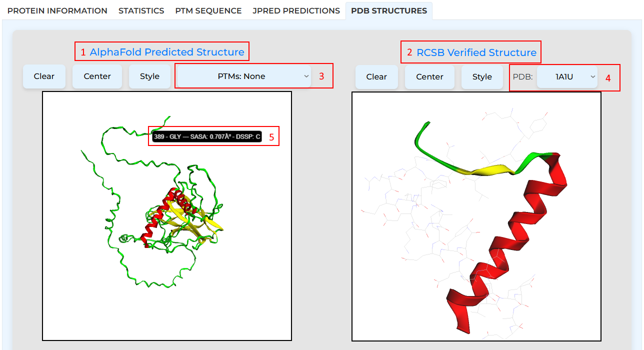Viewport: 644px width, 350px height.
Task: Click the RCSB Verified Structure heading link
Action: pyautogui.click(x=476, y=52)
